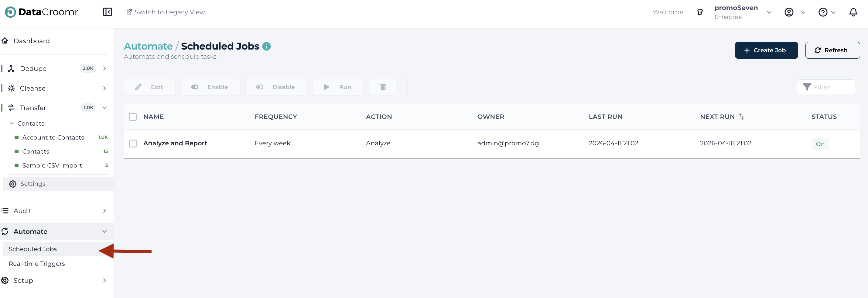Click the Automate breadcrumb link
868x298 pixels.
[148, 46]
